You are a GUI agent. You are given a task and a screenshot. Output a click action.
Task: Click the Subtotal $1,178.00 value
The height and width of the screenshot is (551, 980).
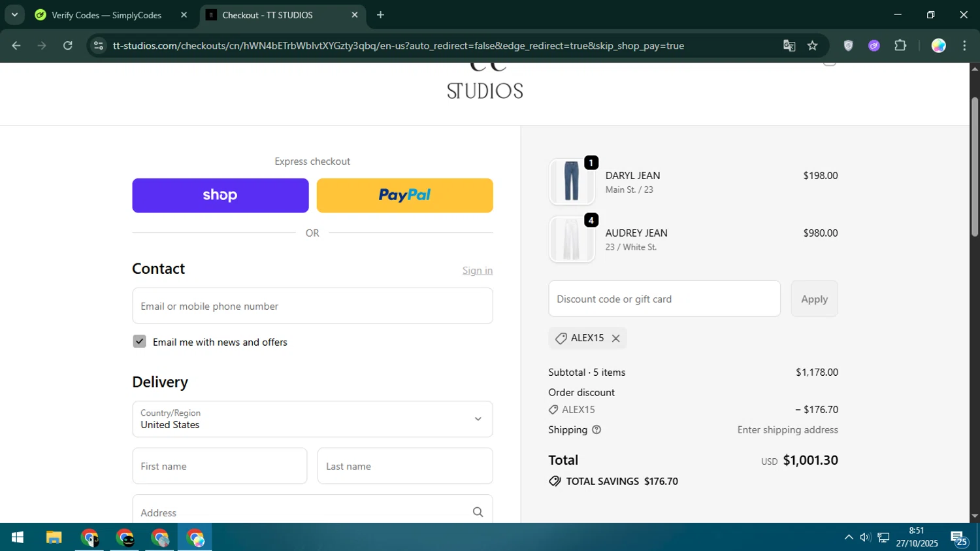click(x=817, y=373)
